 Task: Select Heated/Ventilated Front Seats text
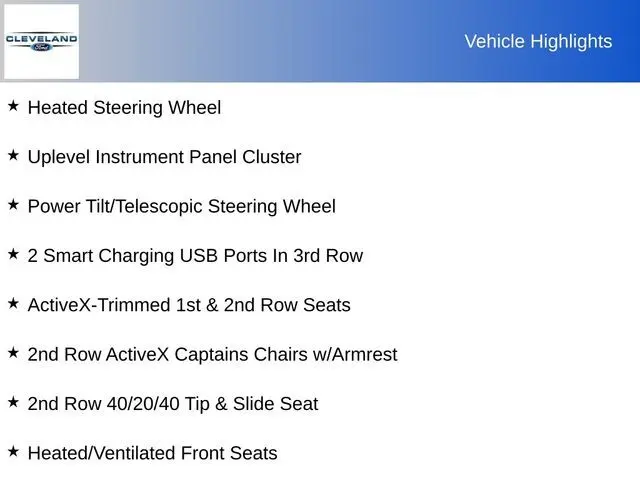[152, 454]
